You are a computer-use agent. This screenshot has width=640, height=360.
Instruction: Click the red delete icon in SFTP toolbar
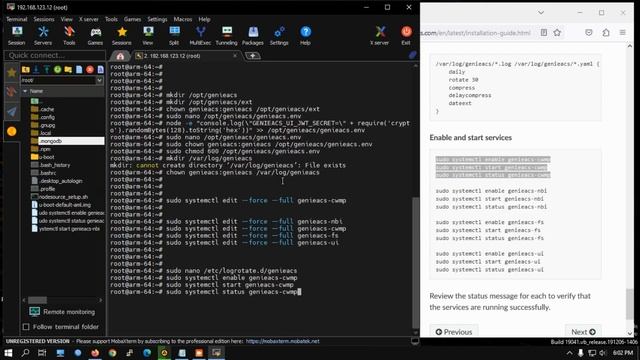coord(90,69)
